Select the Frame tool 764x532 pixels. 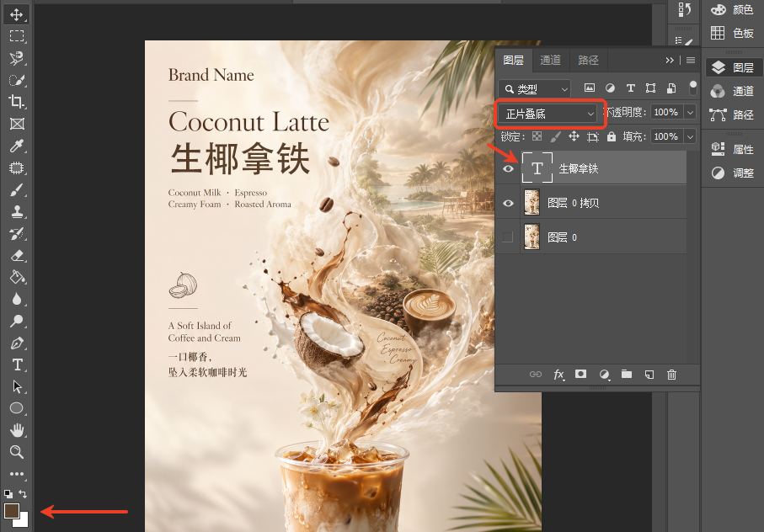point(17,124)
